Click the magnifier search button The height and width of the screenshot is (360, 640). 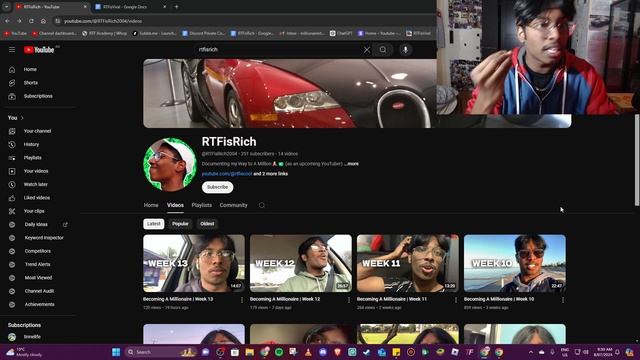click(383, 50)
